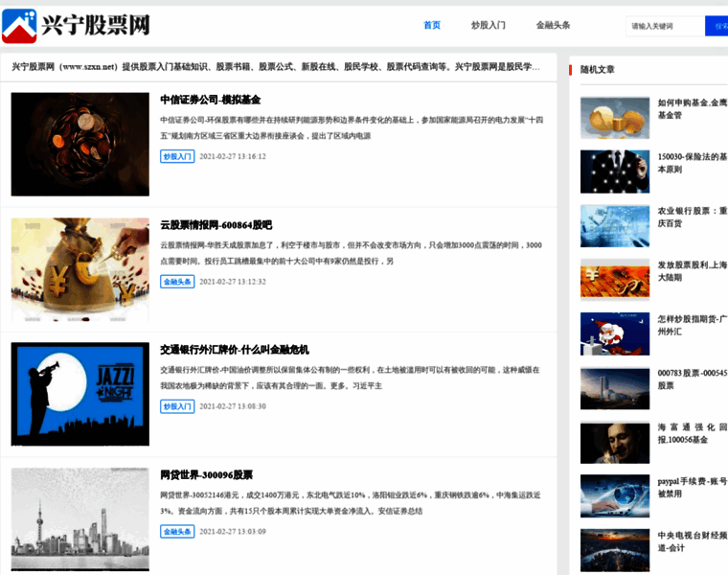Open sidebar thumbnail of man lighting cigar
This screenshot has width=728, height=575.
point(615,443)
